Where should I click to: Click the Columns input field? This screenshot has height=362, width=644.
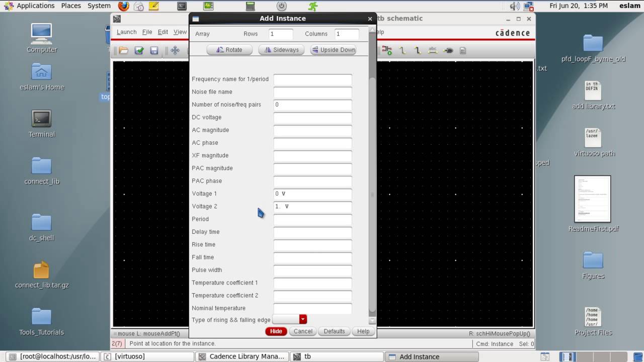[347, 34]
